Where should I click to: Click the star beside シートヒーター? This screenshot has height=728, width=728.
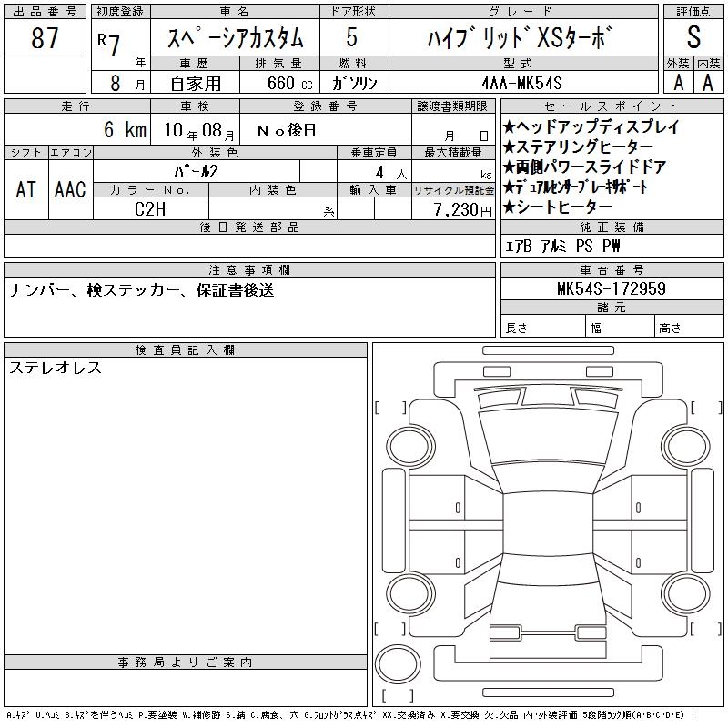(510, 207)
